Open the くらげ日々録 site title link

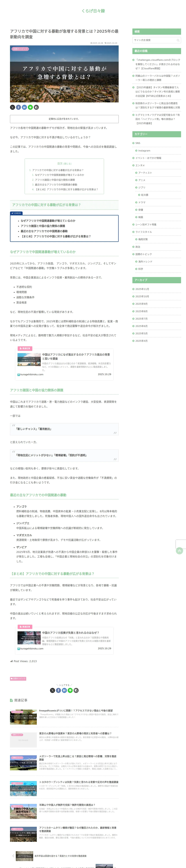click(93, 11)
